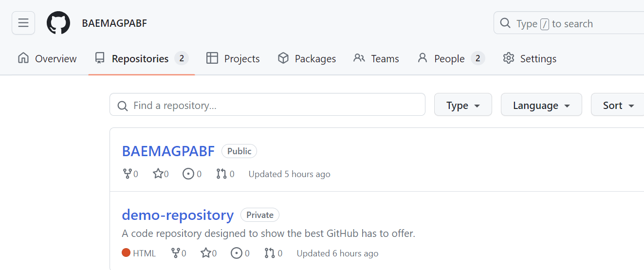This screenshot has width=644, height=270.
Task: Switch to the Overview tab
Action: tap(47, 59)
